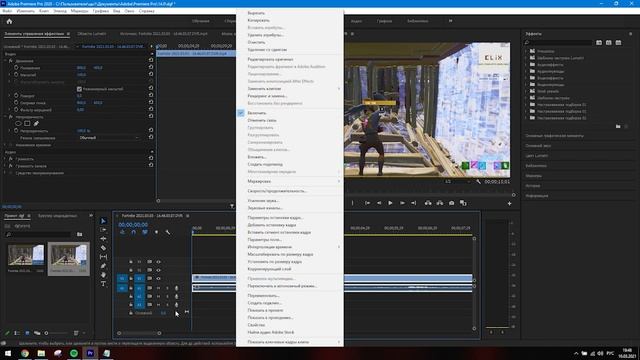Go to the Home screen icon
Image resolution: width=640 pixels, height=360 pixels.
click(9, 21)
